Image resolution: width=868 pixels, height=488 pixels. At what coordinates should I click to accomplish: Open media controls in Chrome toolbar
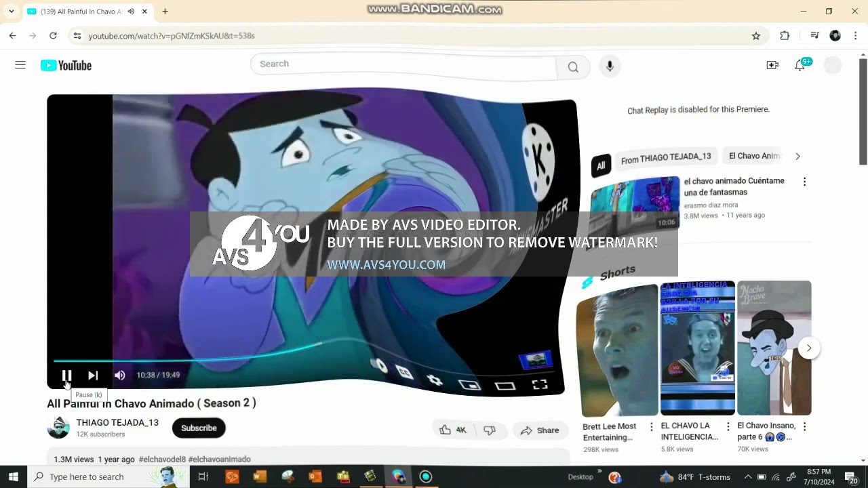(x=815, y=36)
